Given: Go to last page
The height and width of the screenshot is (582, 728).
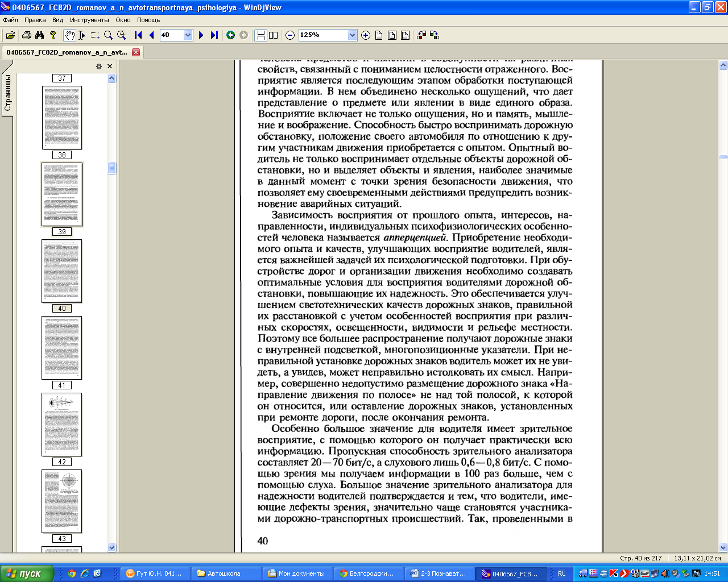Looking at the screenshot, I should pos(214,35).
